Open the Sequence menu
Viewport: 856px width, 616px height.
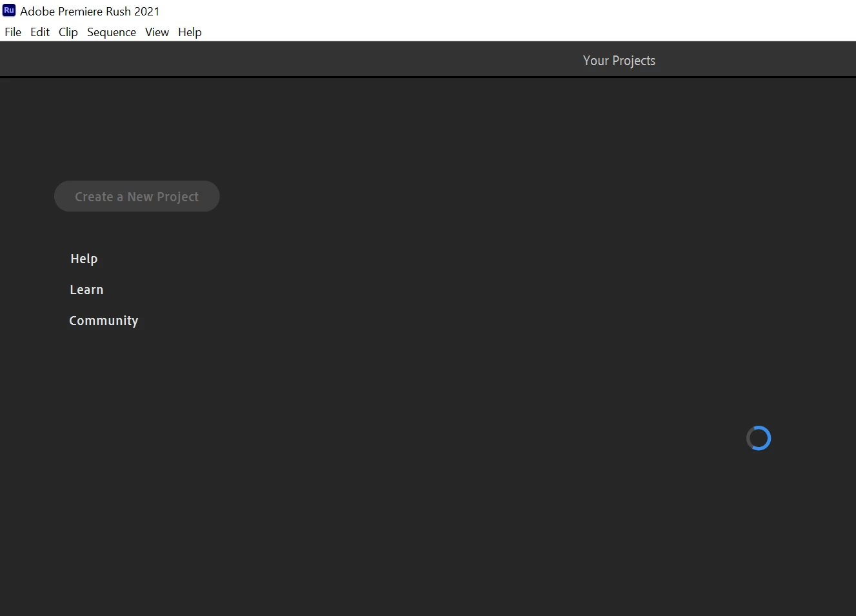112,32
